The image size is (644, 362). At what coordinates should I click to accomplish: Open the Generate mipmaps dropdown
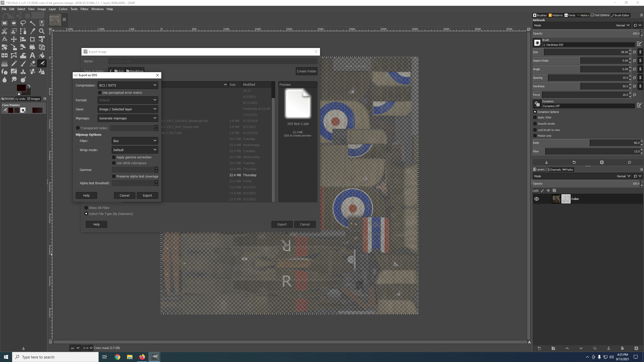pos(128,118)
